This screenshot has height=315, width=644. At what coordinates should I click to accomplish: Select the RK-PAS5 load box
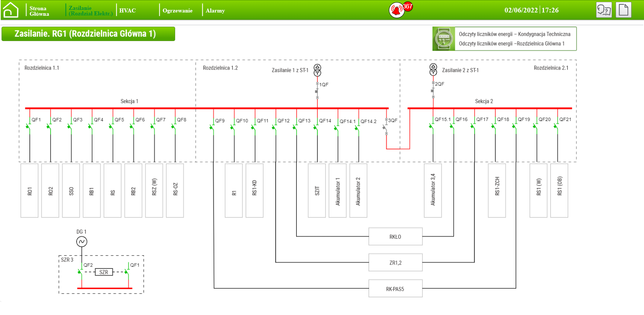[x=395, y=289]
